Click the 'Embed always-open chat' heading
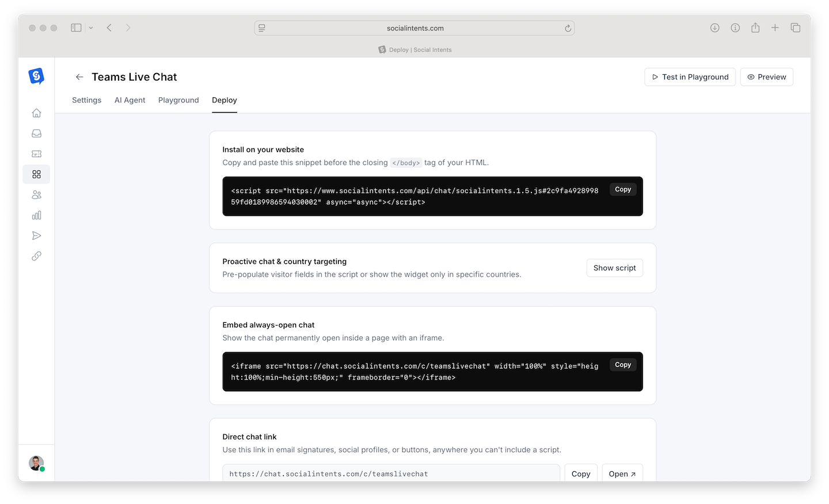829x504 pixels. tap(268, 325)
